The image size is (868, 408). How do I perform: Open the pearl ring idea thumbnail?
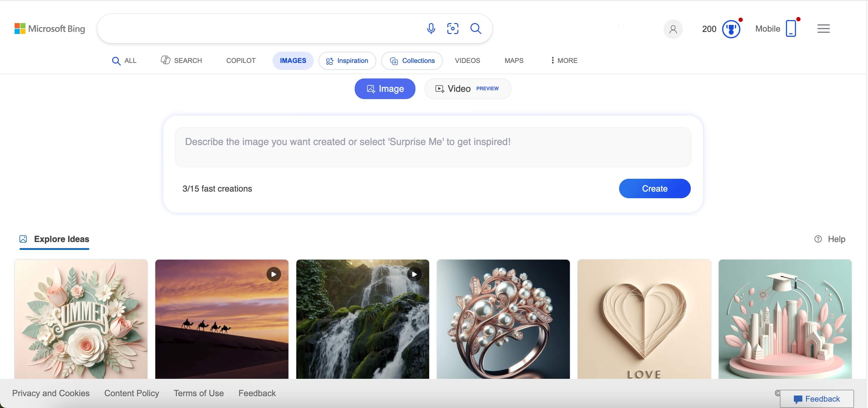(503, 319)
